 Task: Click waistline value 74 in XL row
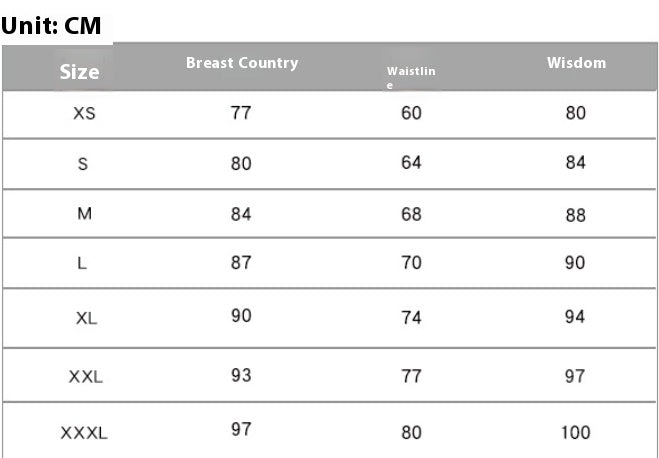coord(411,319)
